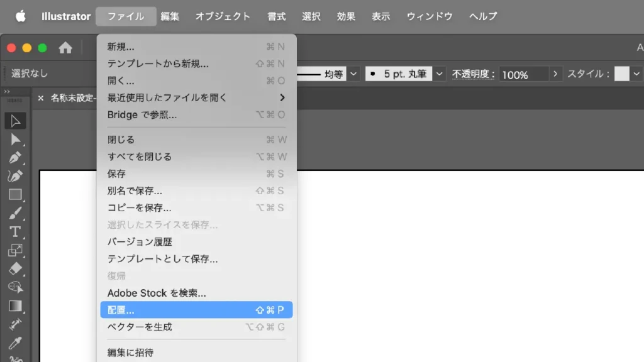Image resolution: width=644 pixels, height=362 pixels.
Task: Click the スタイル color swatch
Action: [621, 74]
